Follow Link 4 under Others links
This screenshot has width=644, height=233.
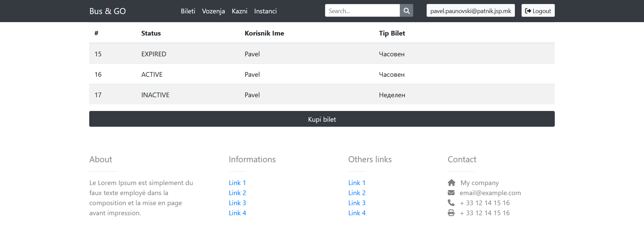(x=357, y=213)
